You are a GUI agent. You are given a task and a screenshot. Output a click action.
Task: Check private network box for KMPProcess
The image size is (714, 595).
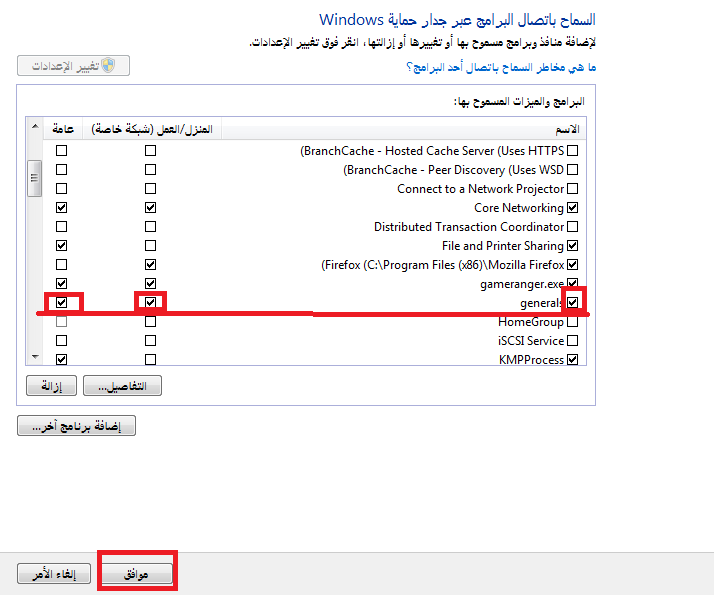[150, 359]
